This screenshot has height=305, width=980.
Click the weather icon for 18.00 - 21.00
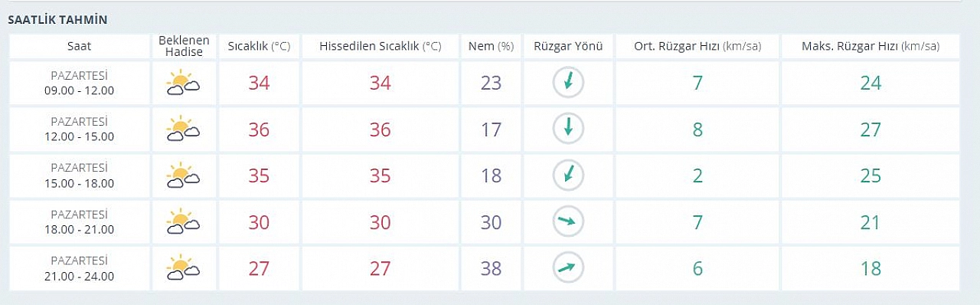(x=184, y=221)
